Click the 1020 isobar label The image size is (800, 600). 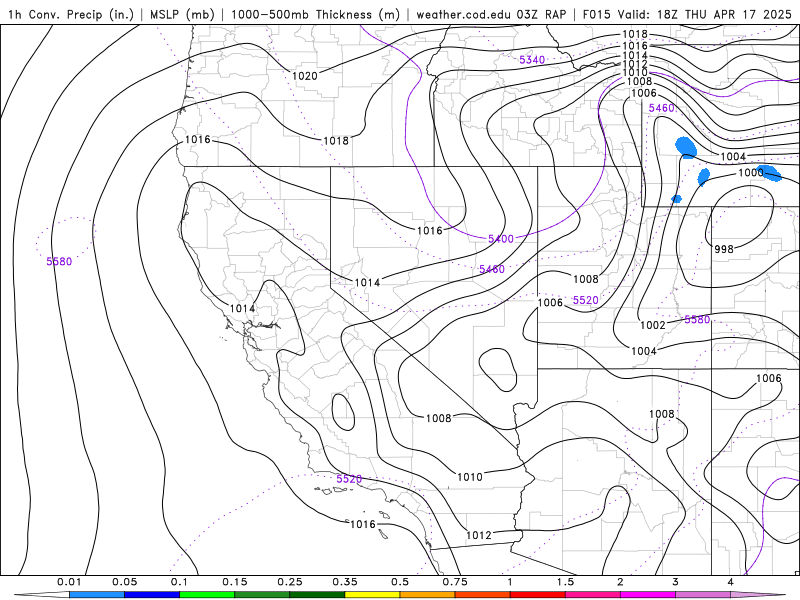pos(305,76)
